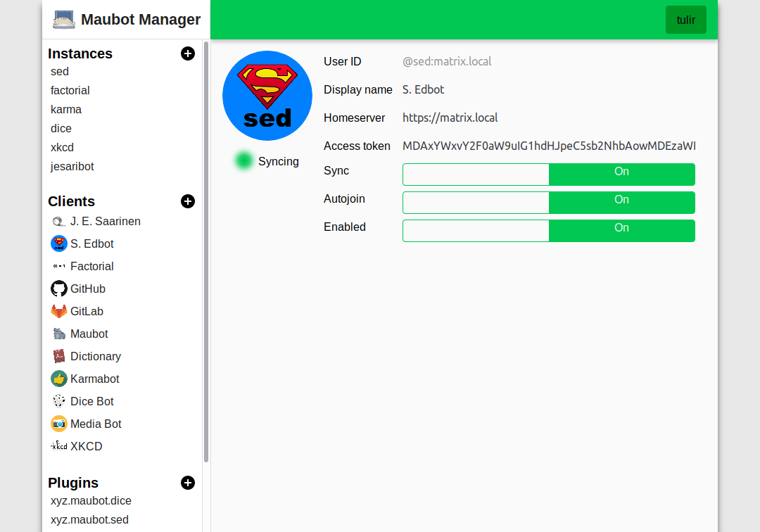Screen dimensions: 760x532
Task: Select the xyz.maubot.dice plugin
Action: [x=91, y=501]
